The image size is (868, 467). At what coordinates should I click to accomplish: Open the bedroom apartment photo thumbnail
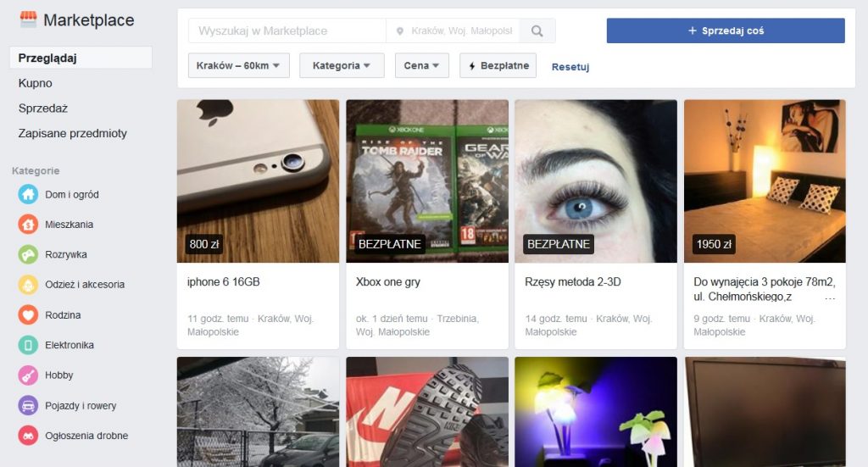(x=765, y=181)
